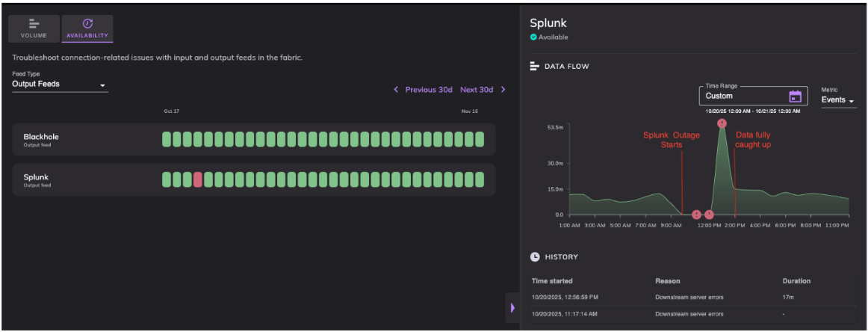Screen dimensions: 868x332
Task: Select the 12:56:59 PM history row
Action: pos(694,298)
